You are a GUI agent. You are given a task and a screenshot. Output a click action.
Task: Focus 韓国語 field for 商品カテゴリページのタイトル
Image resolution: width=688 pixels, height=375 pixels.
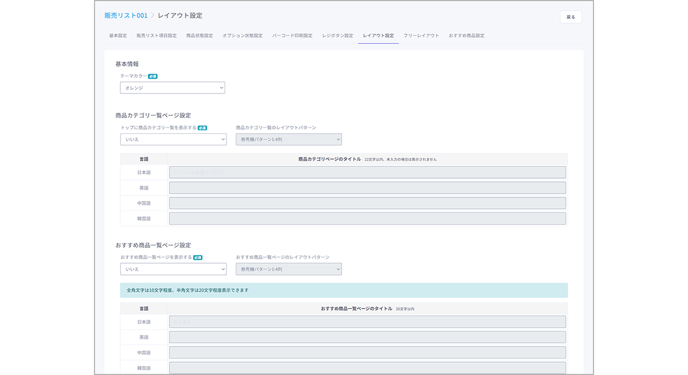(x=368, y=218)
